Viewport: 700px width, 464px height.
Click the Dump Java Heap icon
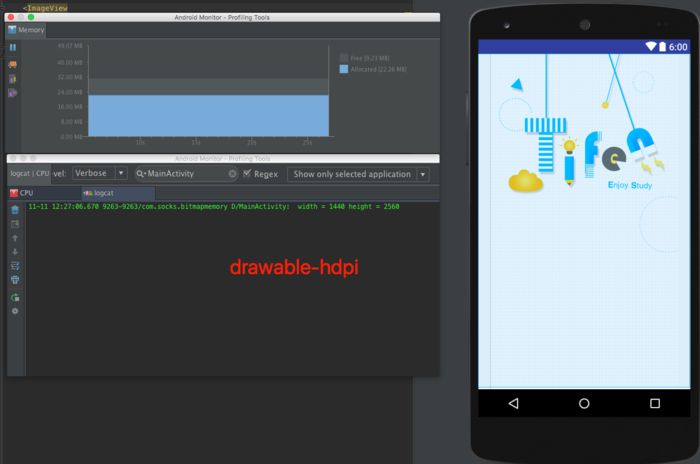click(12, 79)
